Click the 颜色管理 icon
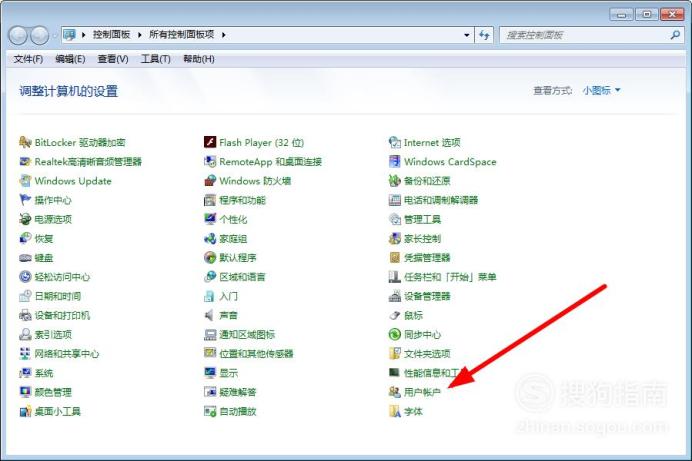The image size is (692, 461). point(26,392)
